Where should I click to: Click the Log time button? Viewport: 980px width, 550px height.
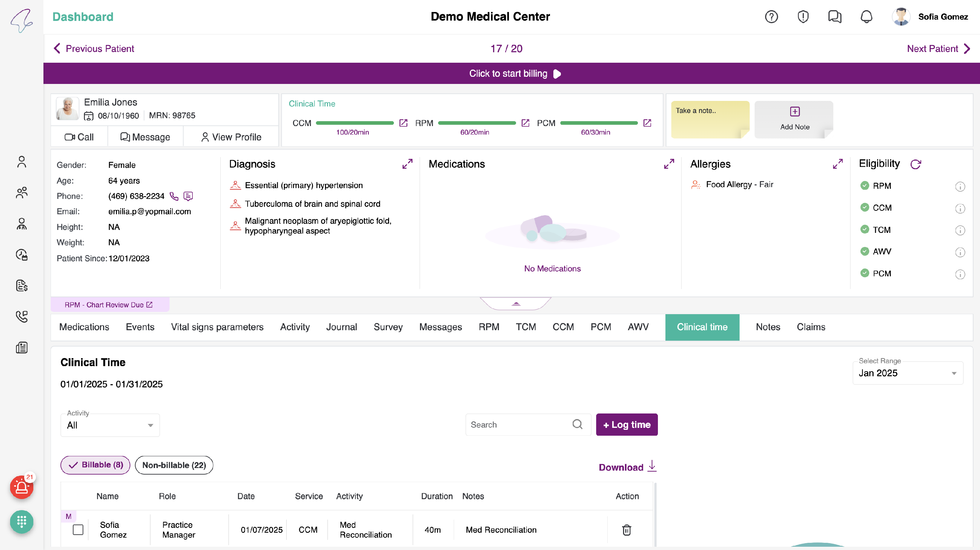point(627,425)
